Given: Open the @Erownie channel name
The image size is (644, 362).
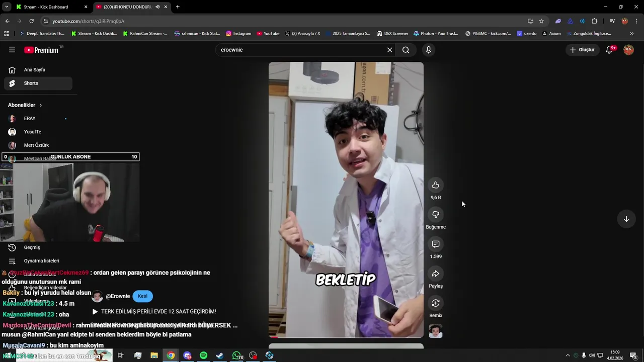Looking at the screenshot, I should [118, 296].
